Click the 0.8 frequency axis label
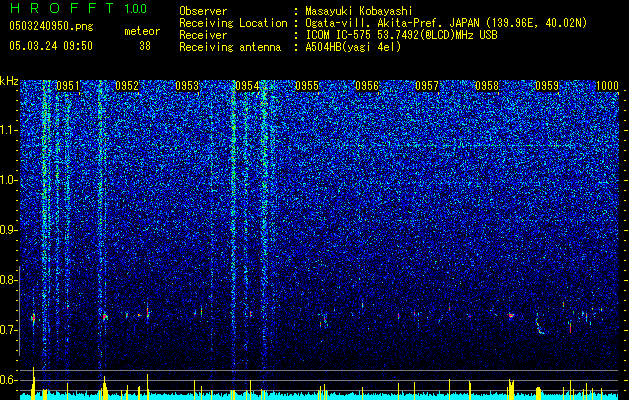The width and height of the screenshot is (629, 400). pyautogui.click(x=9, y=280)
